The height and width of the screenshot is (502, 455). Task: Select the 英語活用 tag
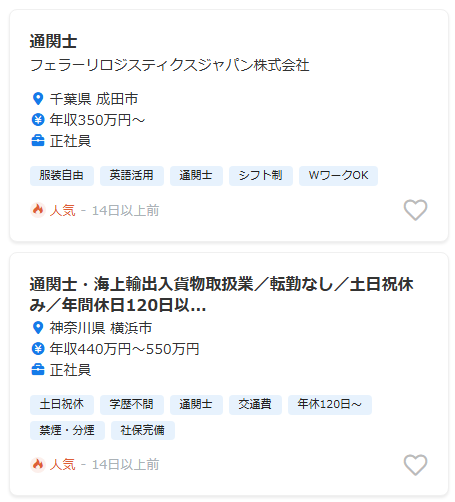pyautogui.click(x=132, y=176)
